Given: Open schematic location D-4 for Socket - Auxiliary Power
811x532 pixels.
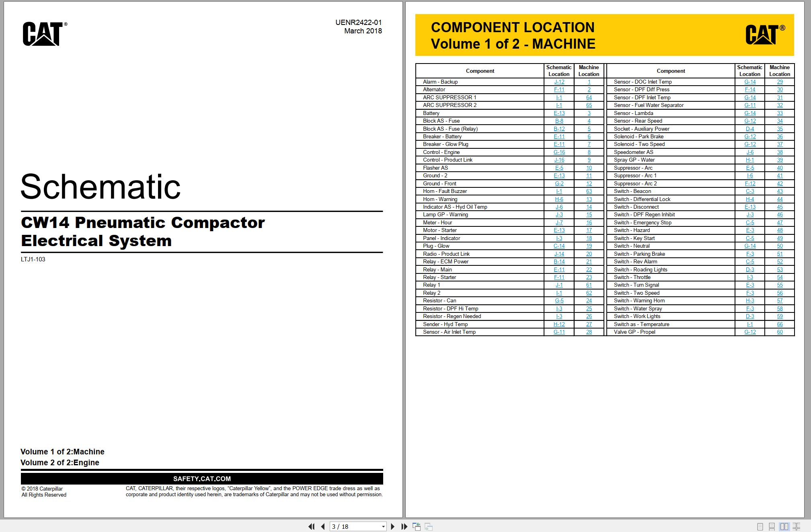Looking at the screenshot, I should pyautogui.click(x=750, y=129).
